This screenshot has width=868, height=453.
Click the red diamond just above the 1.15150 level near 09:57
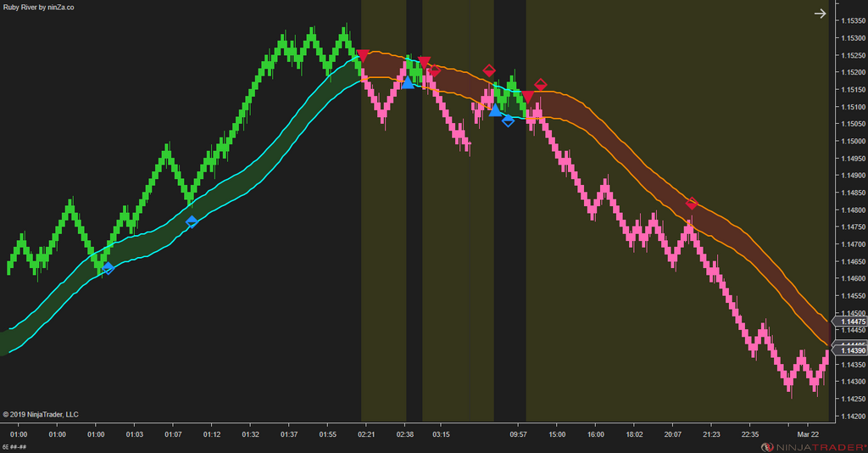(540, 85)
